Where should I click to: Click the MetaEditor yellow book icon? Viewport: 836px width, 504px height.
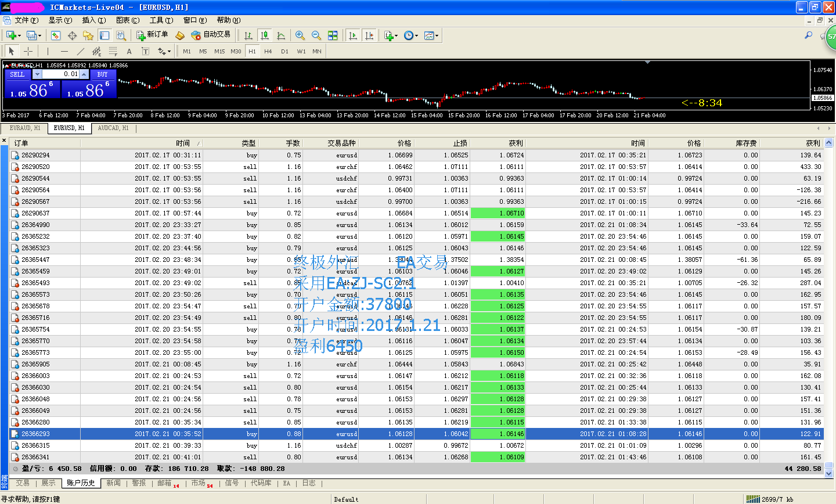click(180, 35)
